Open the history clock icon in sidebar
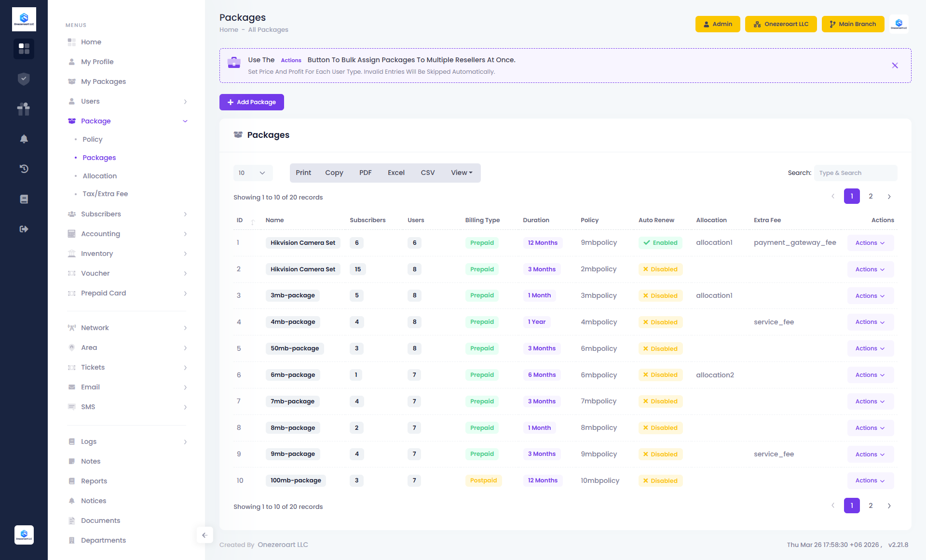The image size is (926, 560). click(x=24, y=169)
